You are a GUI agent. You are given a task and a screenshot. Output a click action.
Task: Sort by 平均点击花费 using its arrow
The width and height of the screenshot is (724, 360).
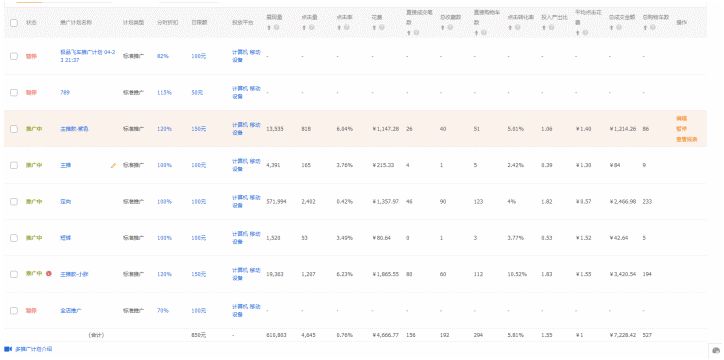[x=578, y=33]
